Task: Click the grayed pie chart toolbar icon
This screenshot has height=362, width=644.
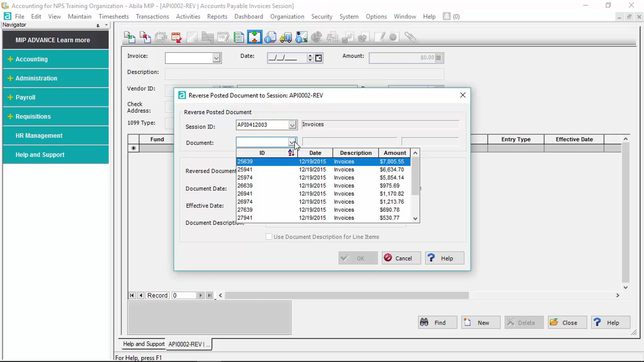Action: pyautogui.click(x=317, y=37)
